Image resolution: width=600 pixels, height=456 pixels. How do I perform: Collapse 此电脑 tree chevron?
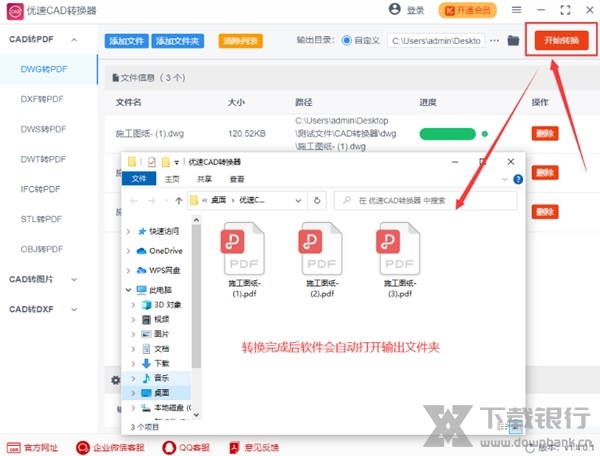pyautogui.click(x=128, y=290)
